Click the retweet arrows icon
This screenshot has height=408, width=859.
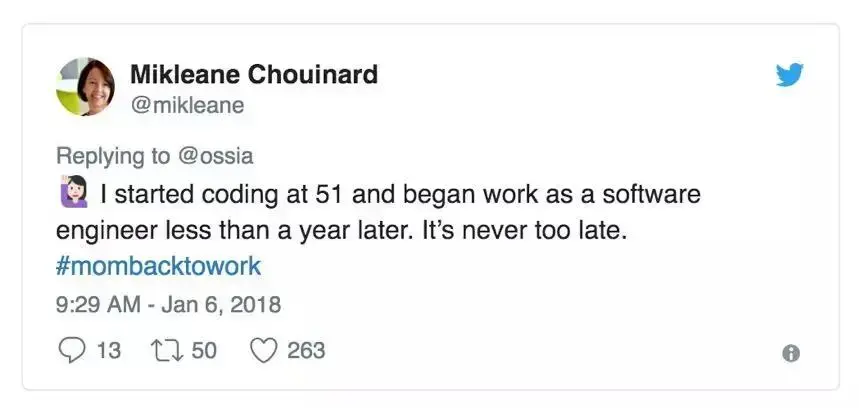(161, 350)
